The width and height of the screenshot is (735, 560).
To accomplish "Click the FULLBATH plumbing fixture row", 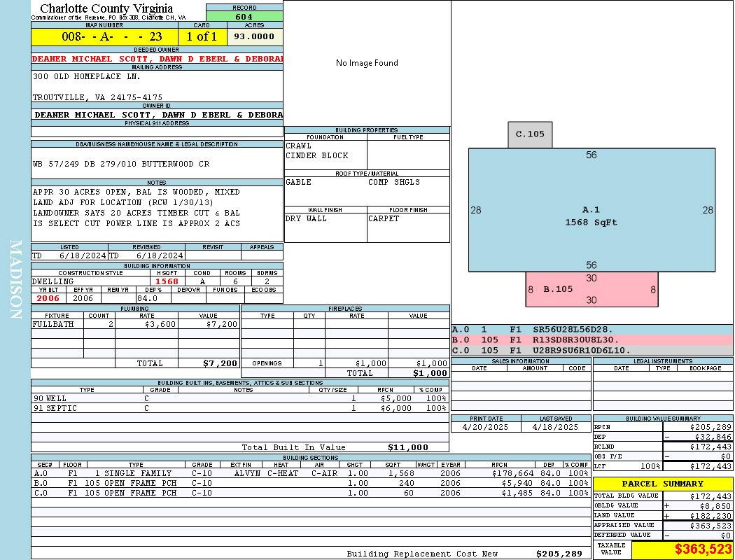I will (x=135, y=324).
